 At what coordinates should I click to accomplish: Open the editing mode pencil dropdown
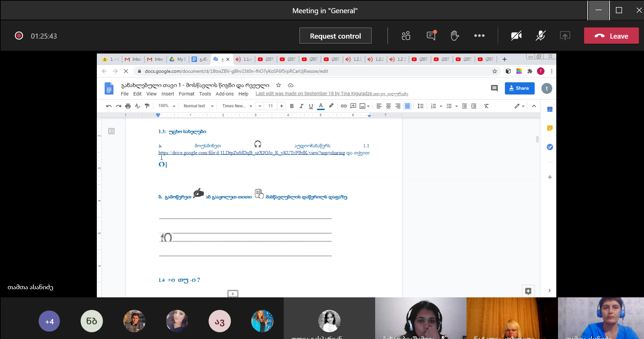[519, 106]
